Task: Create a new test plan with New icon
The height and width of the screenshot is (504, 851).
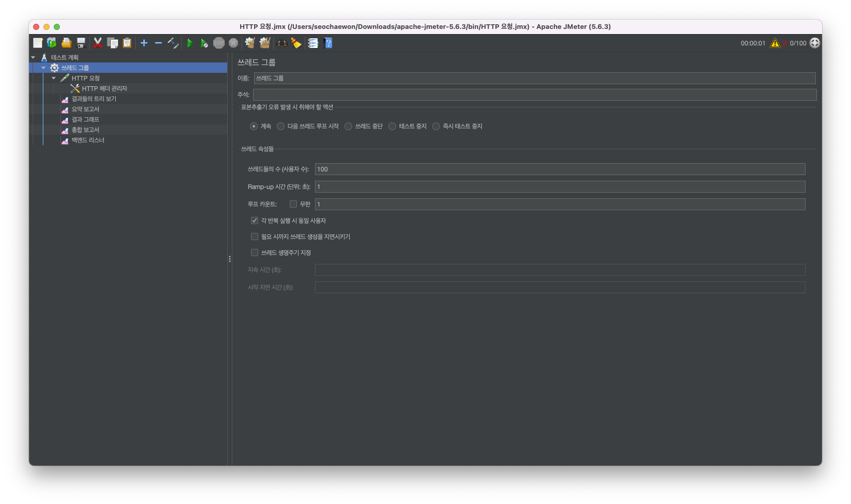Action: click(x=38, y=43)
